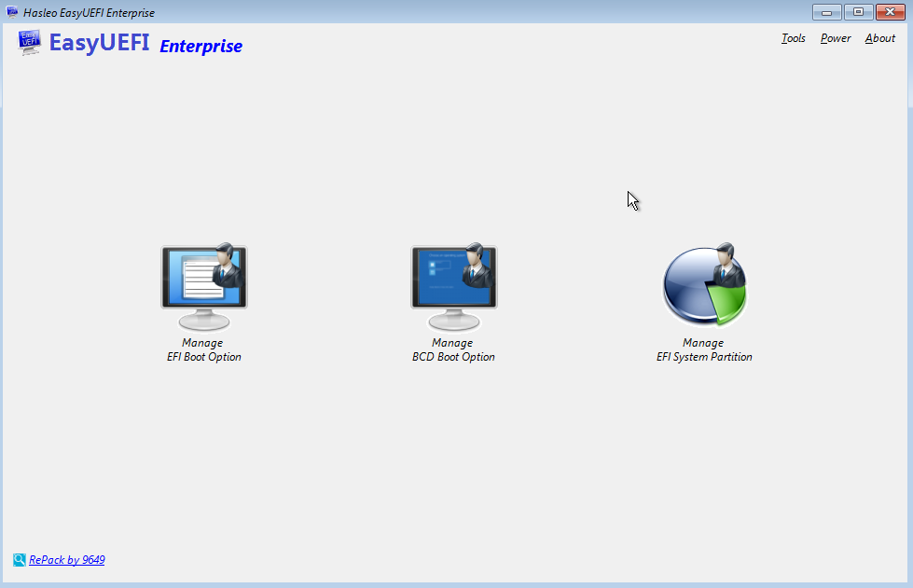Close the EasyUEFI window
913x588 pixels.
click(x=891, y=11)
